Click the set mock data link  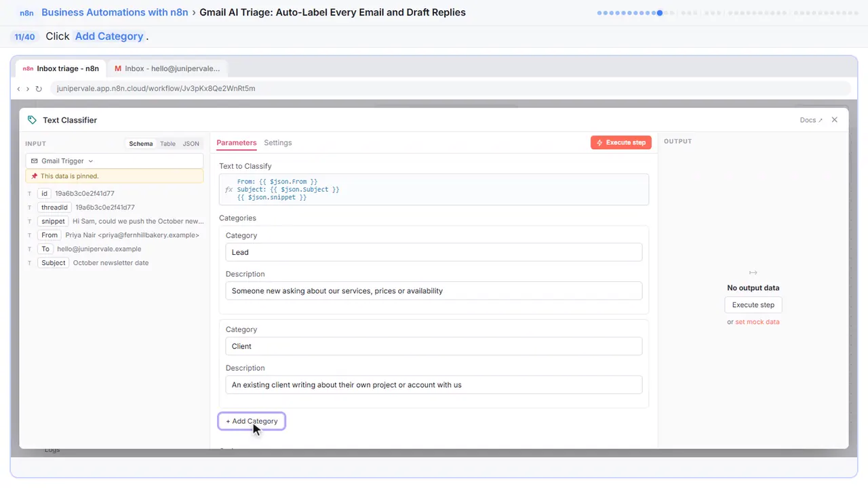pos(757,322)
